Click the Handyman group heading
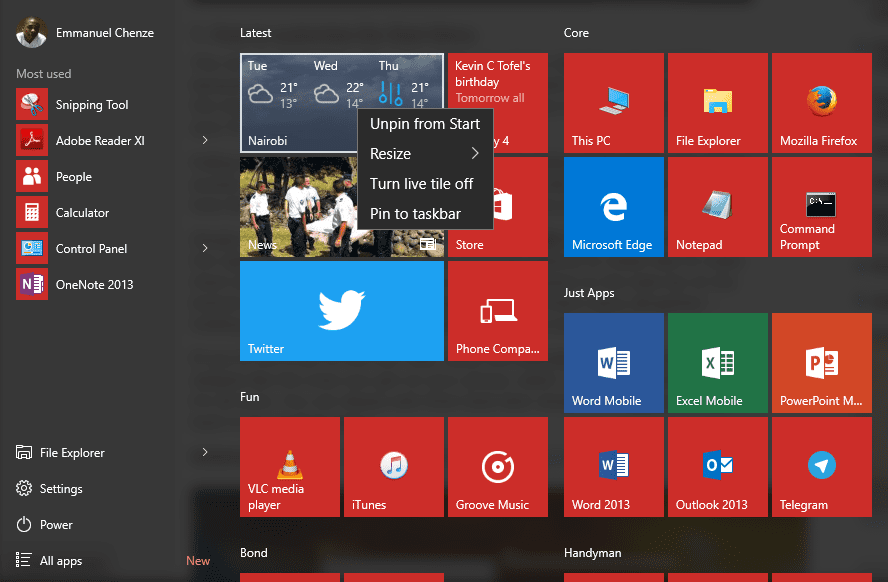 tap(592, 553)
